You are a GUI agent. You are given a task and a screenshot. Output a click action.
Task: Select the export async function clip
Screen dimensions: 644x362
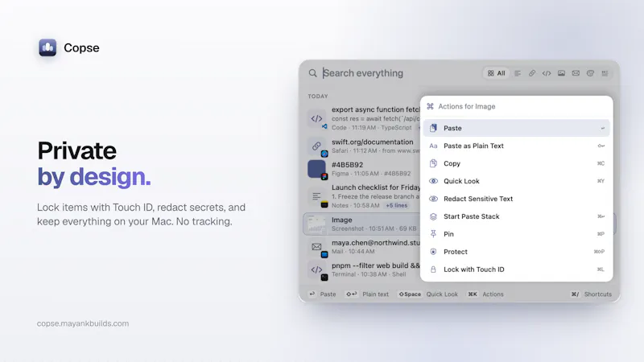[x=375, y=109]
